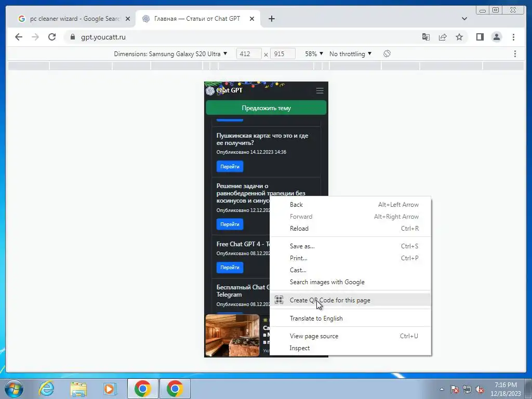Click Перейти under Free Chat GPT 4 article

(x=230, y=268)
